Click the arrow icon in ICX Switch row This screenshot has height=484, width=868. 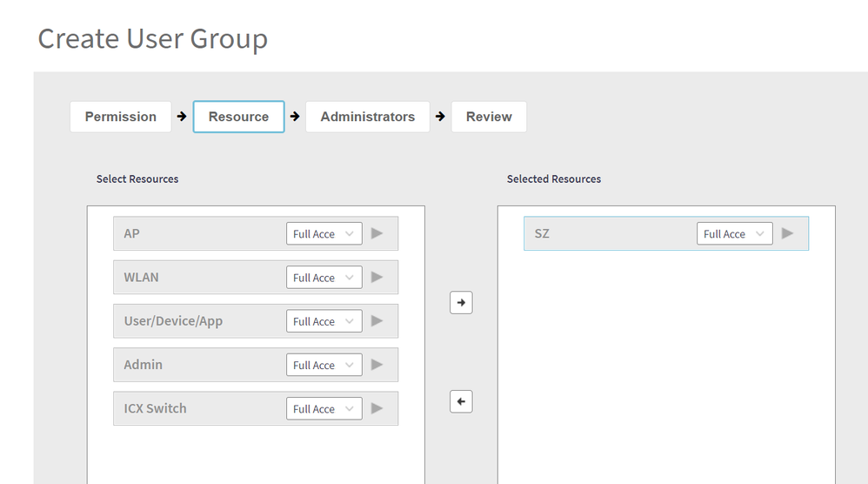tap(377, 408)
